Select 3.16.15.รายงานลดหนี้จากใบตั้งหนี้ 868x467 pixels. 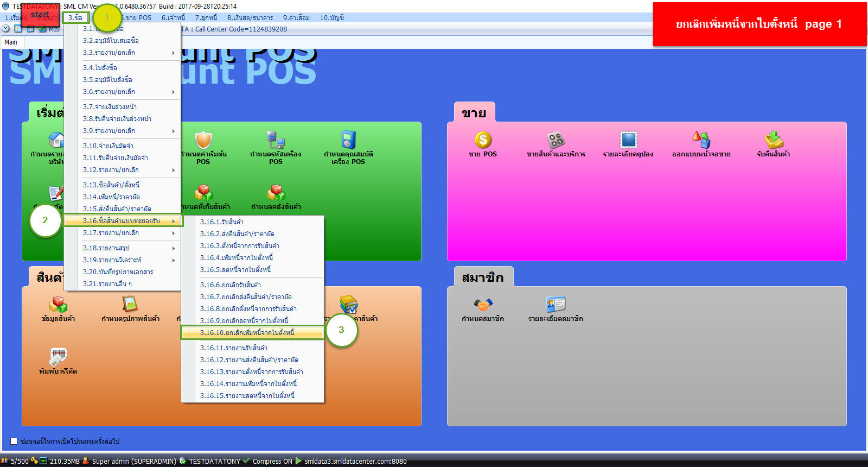point(253,396)
